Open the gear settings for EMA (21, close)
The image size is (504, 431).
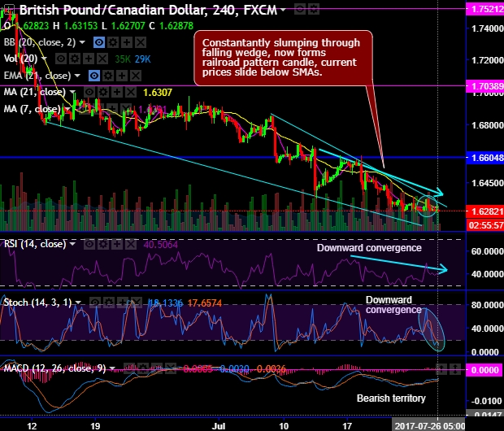click(108, 76)
